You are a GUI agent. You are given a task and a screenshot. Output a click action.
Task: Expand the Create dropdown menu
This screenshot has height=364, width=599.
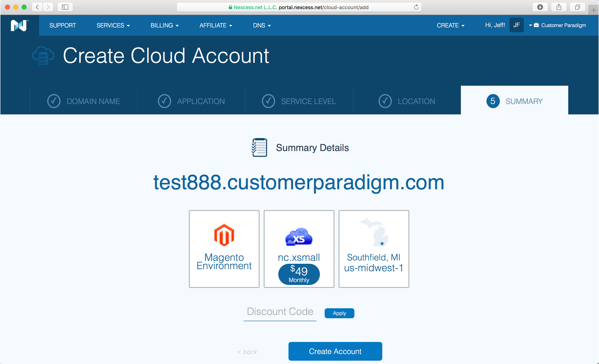tap(450, 25)
